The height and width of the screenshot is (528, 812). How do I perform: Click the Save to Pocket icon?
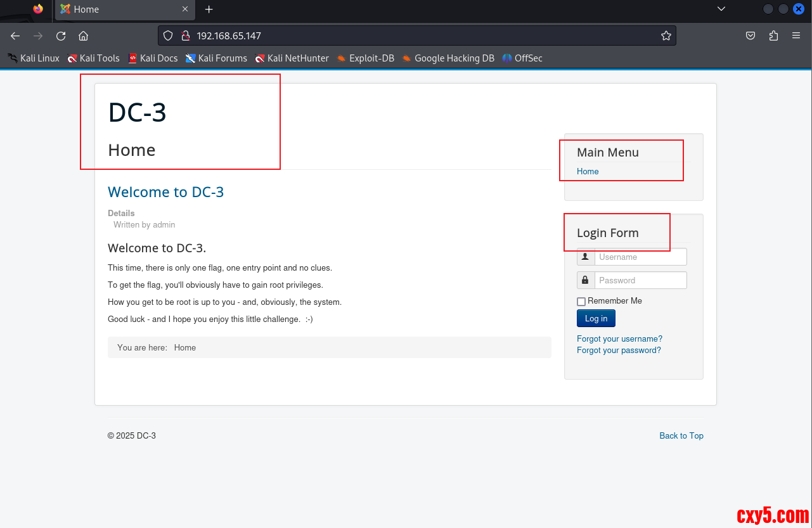[x=751, y=36]
